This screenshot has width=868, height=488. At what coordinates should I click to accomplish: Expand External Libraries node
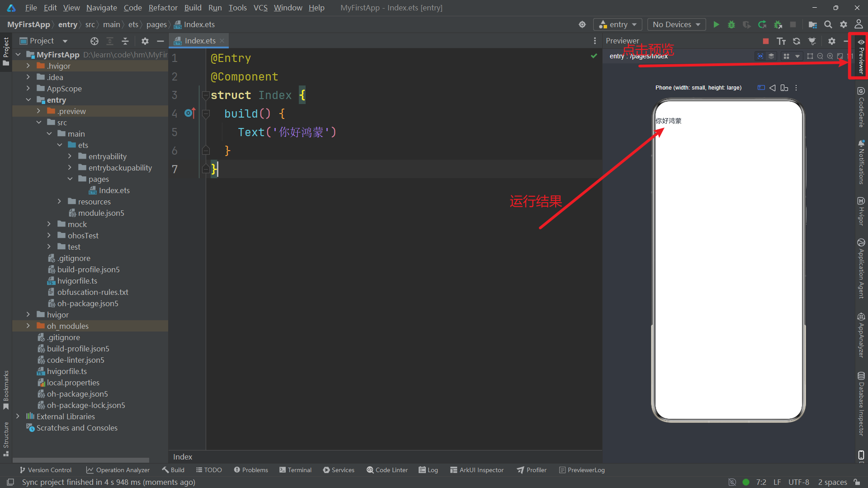(x=18, y=417)
